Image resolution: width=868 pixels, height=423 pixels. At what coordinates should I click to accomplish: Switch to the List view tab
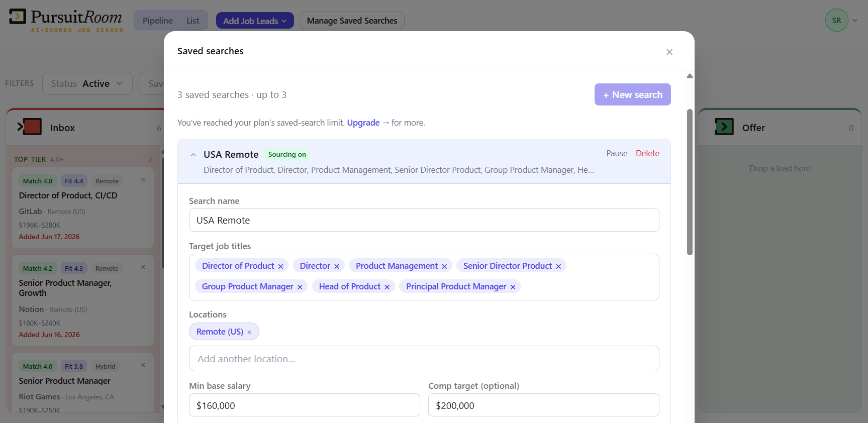pos(193,21)
